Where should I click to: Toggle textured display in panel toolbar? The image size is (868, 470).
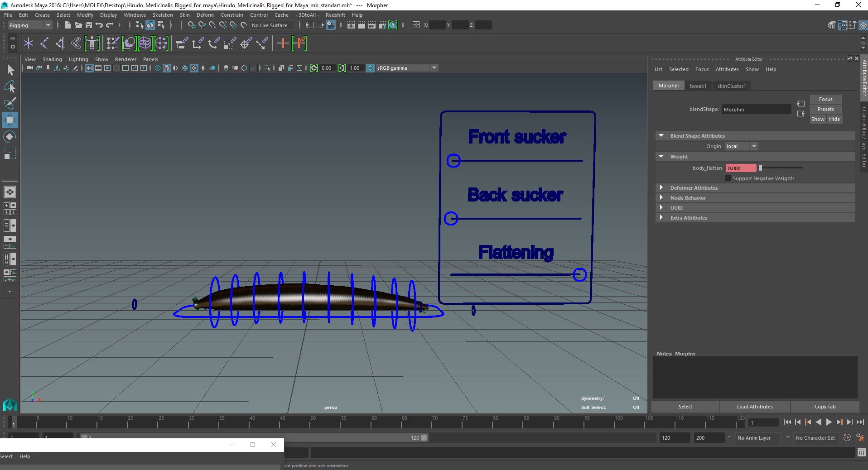tap(194, 68)
